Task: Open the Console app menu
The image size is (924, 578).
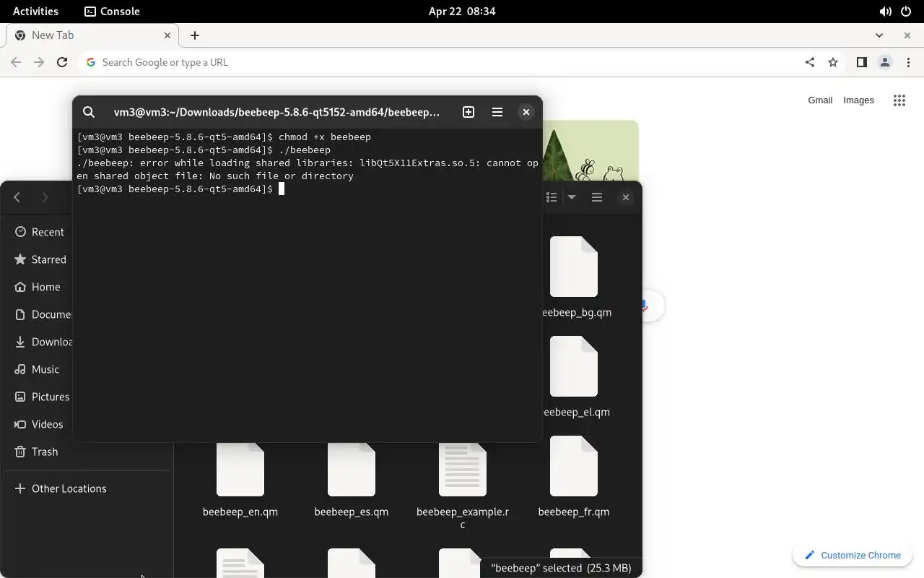Action: 112,12
